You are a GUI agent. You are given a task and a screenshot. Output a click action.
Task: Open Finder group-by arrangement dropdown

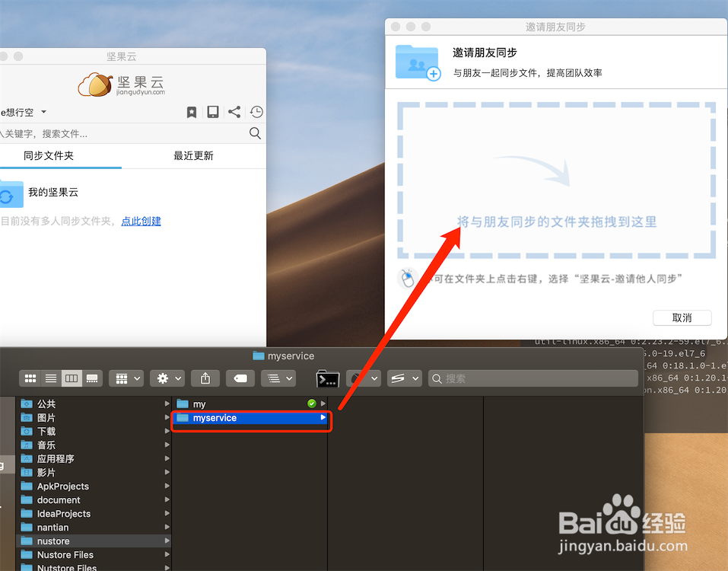[126, 378]
